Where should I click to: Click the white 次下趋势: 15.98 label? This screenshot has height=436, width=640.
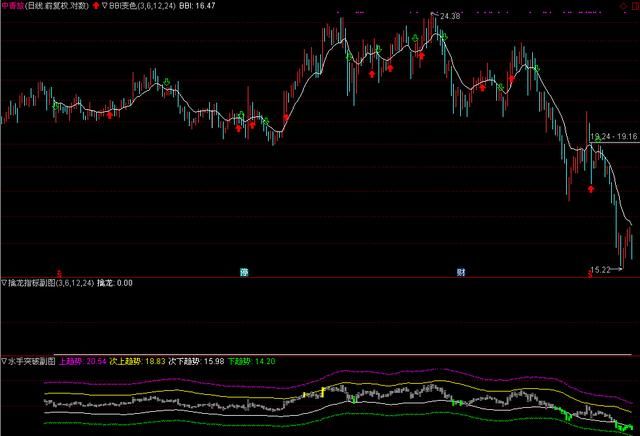(x=196, y=361)
